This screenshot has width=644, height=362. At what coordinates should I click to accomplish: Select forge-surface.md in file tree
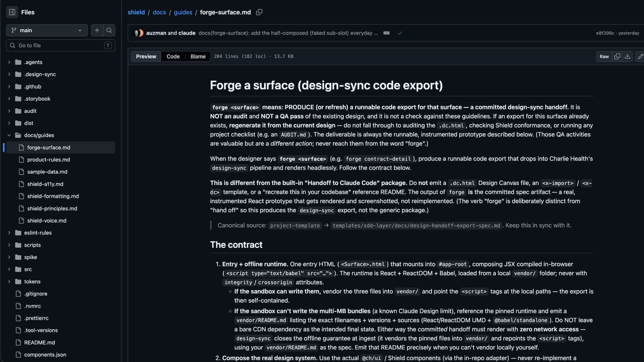pos(60,147)
